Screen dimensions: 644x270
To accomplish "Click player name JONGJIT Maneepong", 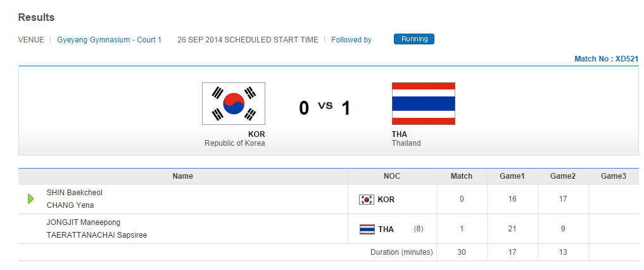I will pos(83,222).
